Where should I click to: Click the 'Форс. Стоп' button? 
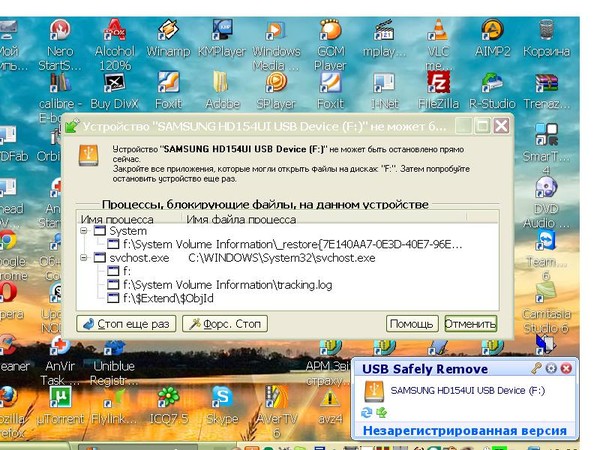point(225,324)
